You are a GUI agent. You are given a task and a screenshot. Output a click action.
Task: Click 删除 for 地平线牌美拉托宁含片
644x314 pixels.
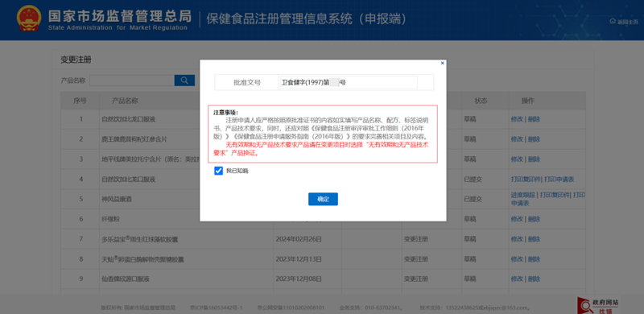click(x=534, y=159)
